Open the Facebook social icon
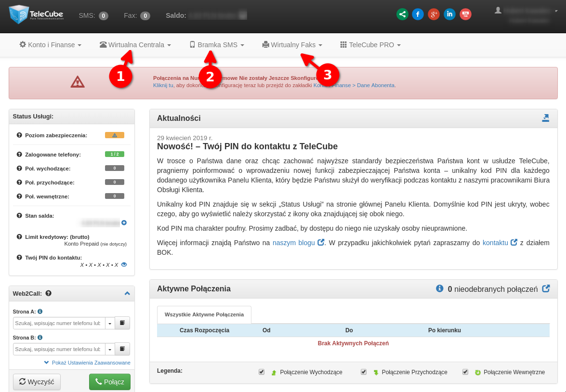Viewport: 566px width, 392px height. pyautogui.click(x=418, y=14)
